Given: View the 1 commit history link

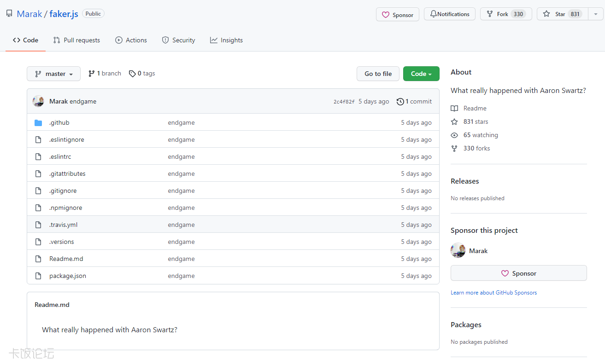Looking at the screenshot, I should 414,101.
